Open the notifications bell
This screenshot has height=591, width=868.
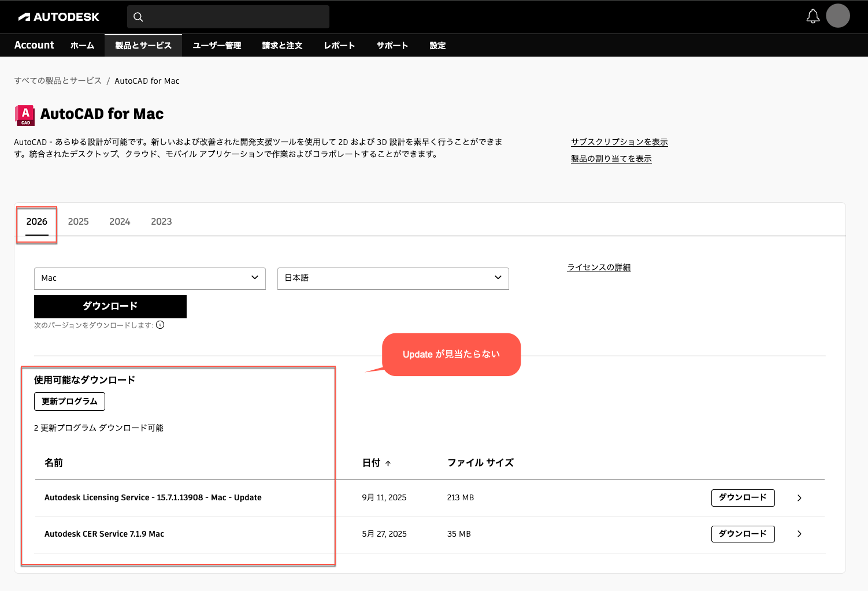[813, 16]
